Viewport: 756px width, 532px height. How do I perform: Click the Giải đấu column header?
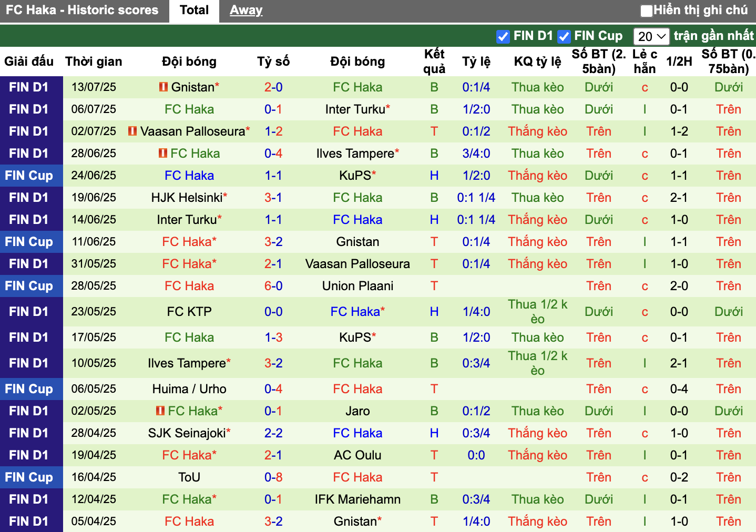coord(29,62)
